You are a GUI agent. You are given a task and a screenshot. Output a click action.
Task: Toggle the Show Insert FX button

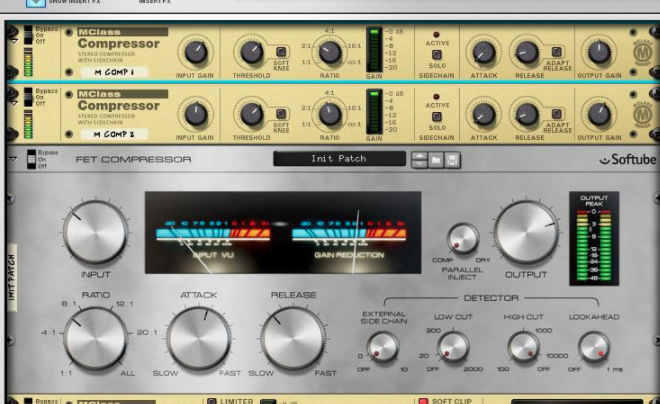[35, 3]
